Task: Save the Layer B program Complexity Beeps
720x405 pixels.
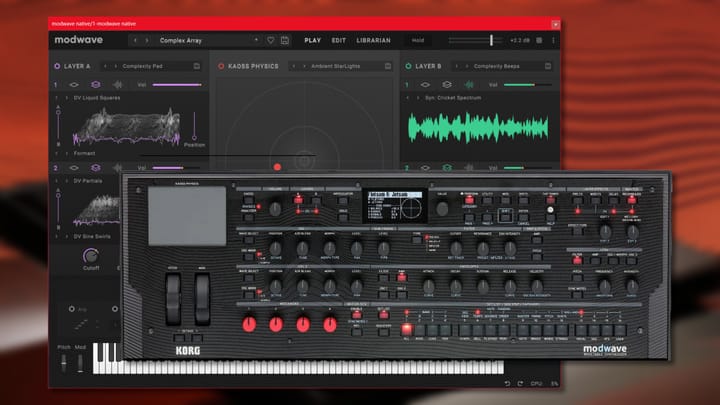Action: (548, 66)
